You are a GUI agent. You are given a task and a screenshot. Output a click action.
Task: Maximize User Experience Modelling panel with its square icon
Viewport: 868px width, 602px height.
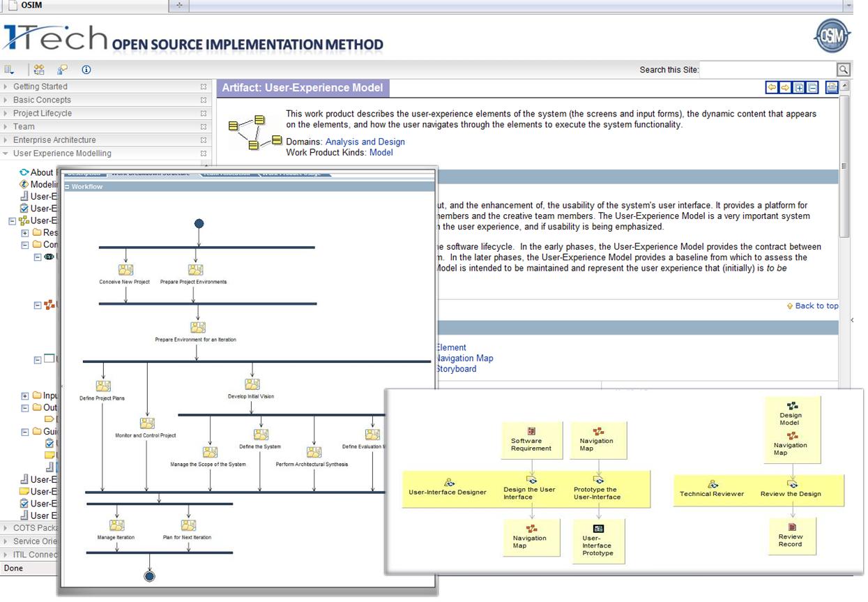coord(204,153)
